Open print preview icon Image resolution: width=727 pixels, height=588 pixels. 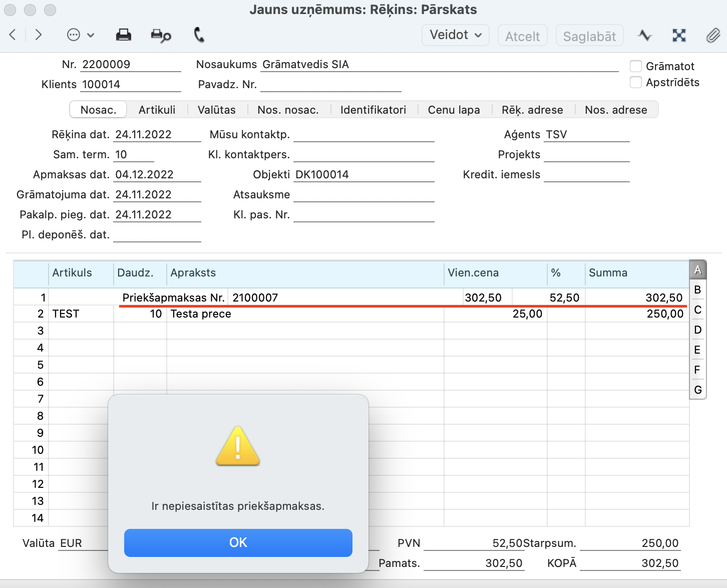tap(161, 36)
